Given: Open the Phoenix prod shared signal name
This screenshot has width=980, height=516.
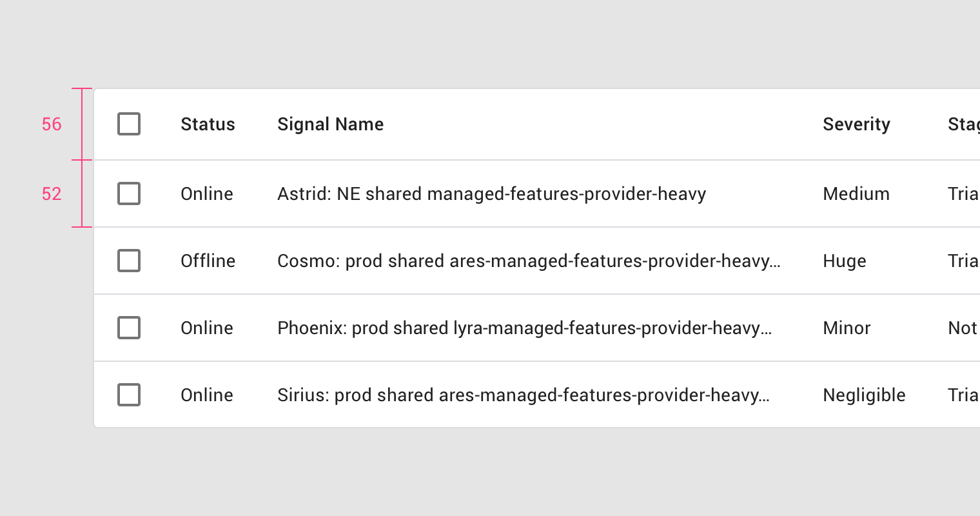Looking at the screenshot, I should coord(524,328).
